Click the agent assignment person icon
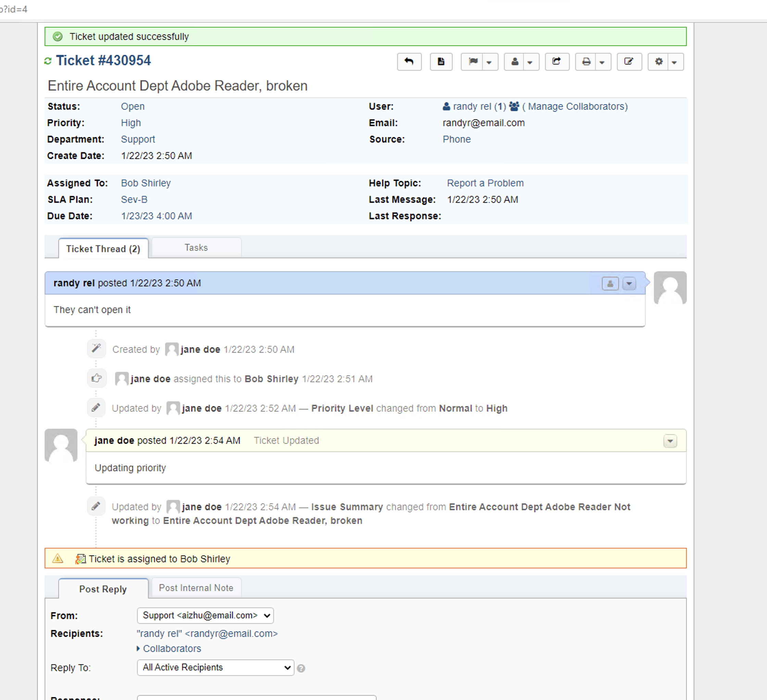The image size is (767, 700). point(514,62)
